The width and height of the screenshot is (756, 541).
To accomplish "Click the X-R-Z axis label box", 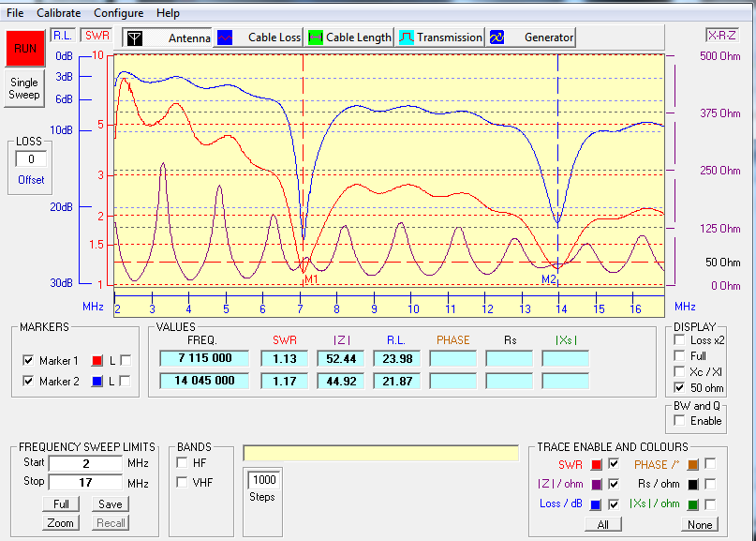I will pos(721,36).
